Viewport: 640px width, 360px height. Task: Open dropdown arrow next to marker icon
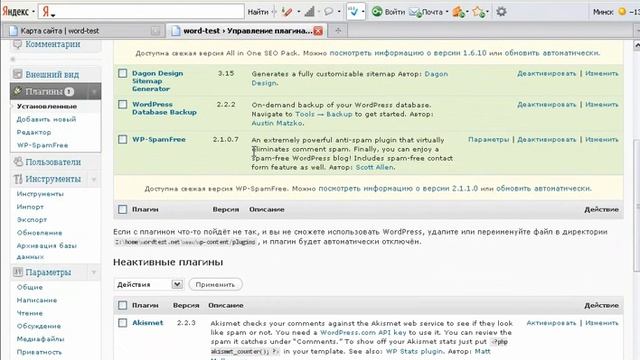point(298,12)
